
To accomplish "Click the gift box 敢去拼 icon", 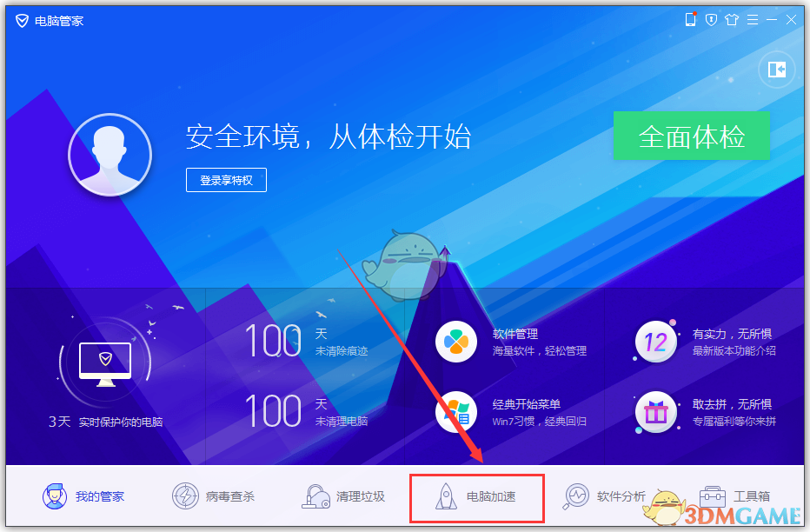I will 655,412.
